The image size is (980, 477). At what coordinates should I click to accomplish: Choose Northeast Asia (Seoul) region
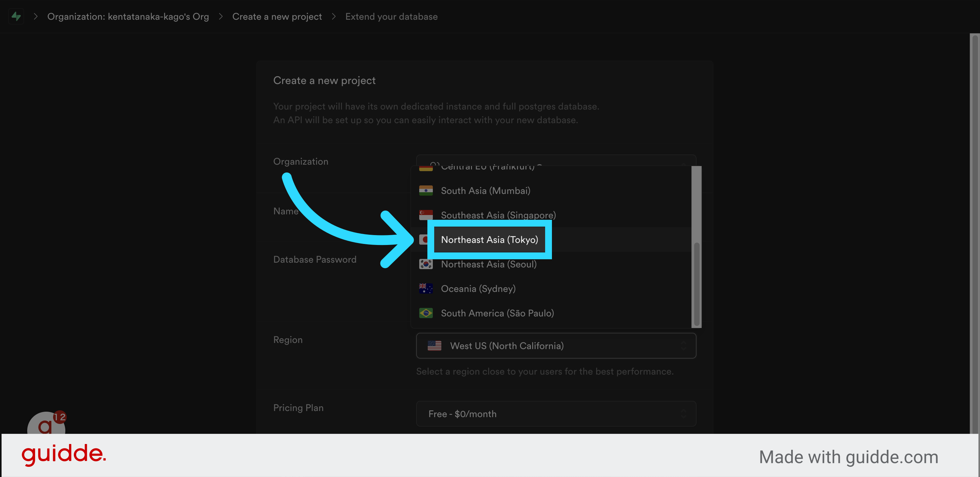[x=551, y=264]
